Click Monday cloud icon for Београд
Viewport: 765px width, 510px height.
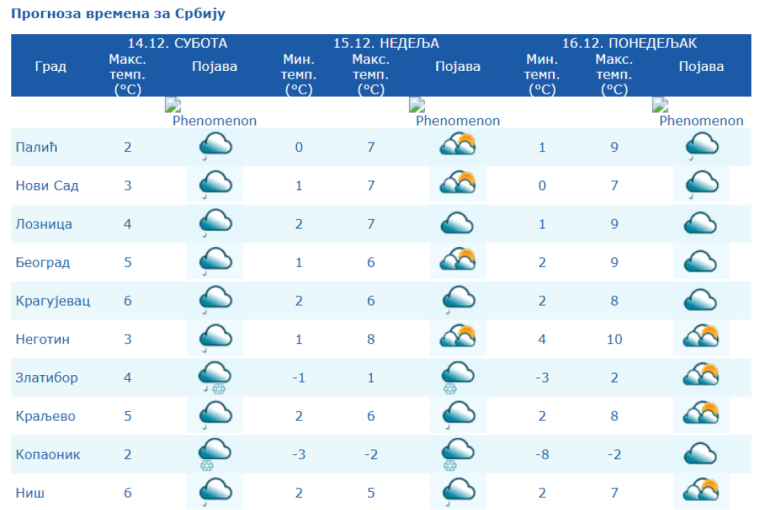[701, 262]
